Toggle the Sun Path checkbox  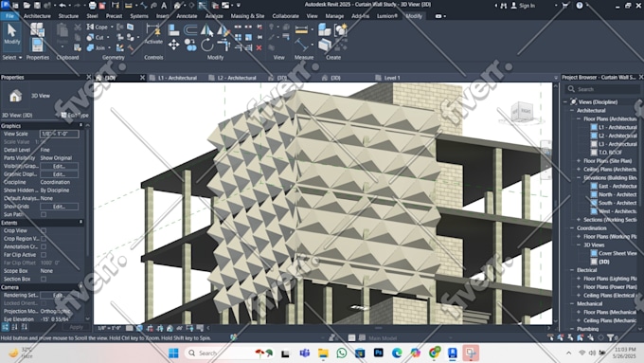pos(44,214)
